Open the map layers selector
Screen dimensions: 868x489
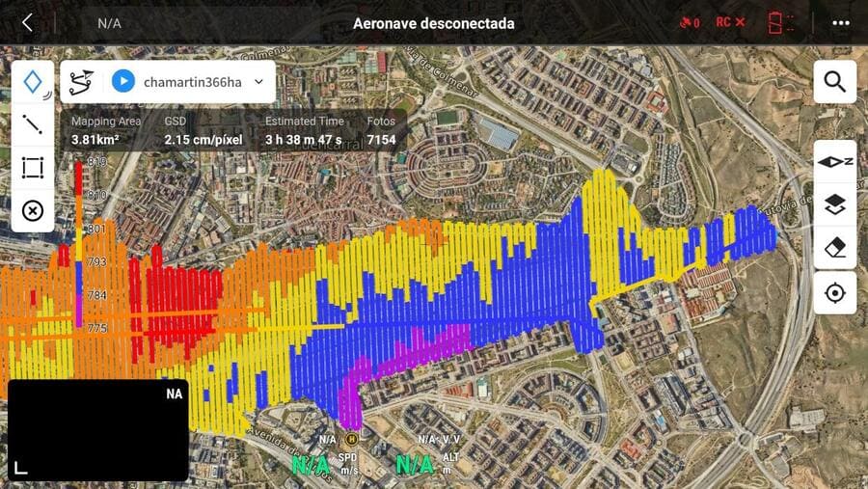835,204
